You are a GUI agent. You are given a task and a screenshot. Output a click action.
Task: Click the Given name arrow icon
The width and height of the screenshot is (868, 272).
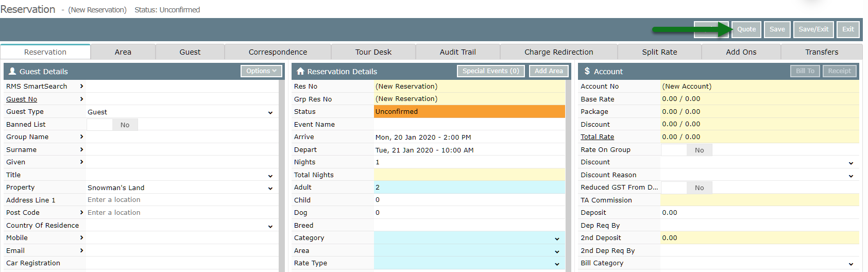tap(81, 162)
